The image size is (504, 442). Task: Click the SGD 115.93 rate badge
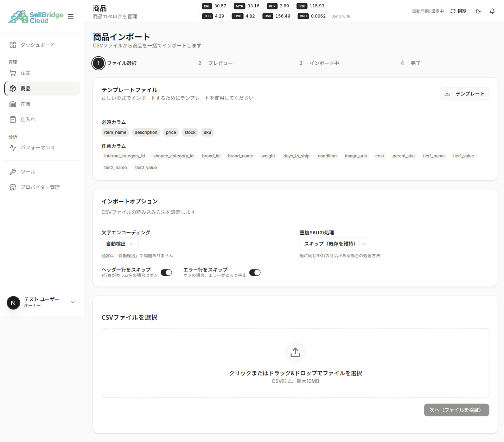click(311, 6)
